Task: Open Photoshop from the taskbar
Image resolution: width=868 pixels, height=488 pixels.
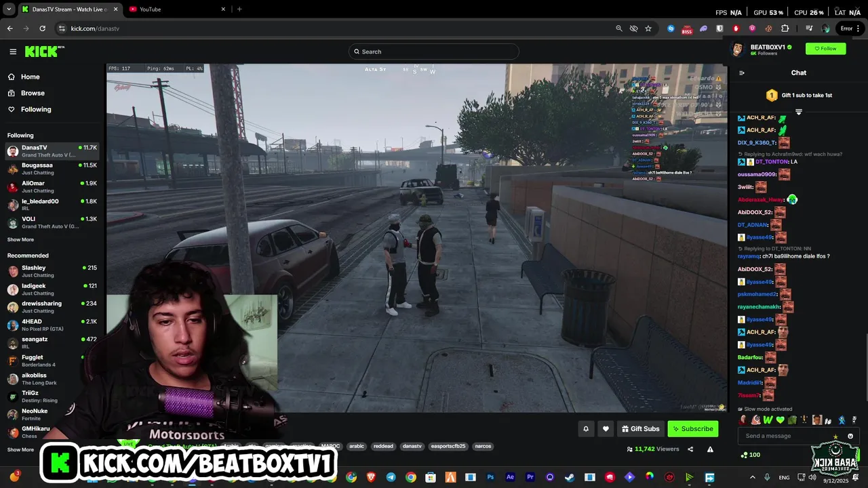Action: 490,477
